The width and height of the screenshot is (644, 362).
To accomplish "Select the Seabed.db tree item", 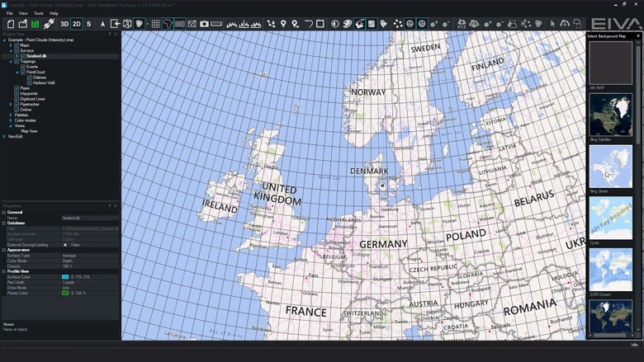I will click(38, 56).
